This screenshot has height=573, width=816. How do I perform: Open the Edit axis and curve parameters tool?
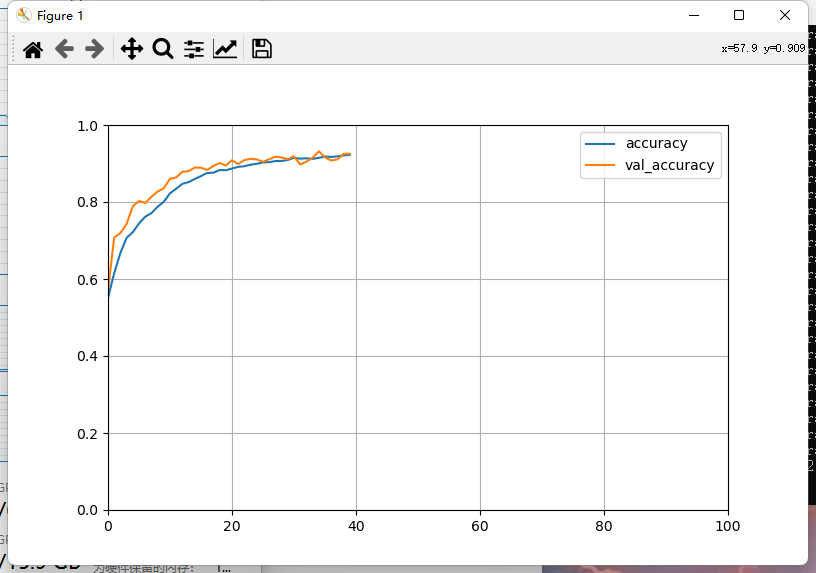[225, 49]
